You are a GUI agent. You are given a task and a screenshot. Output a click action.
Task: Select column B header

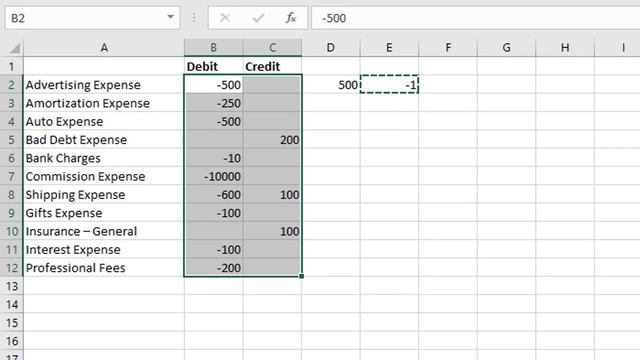click(x=213, y=48)
